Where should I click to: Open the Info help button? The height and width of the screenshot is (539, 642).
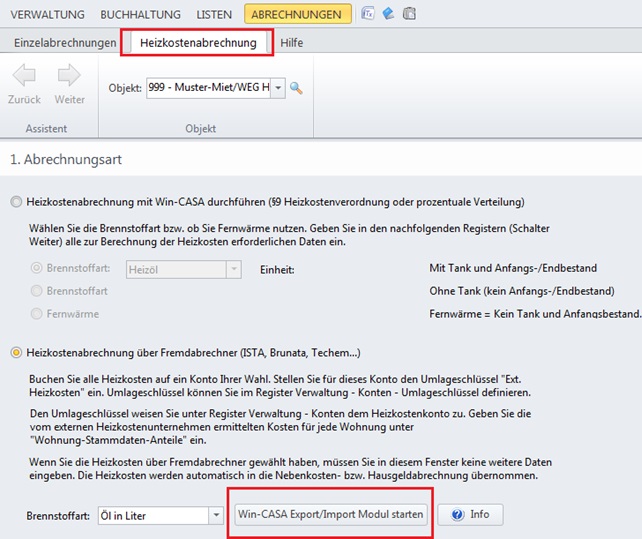point(470,514)
